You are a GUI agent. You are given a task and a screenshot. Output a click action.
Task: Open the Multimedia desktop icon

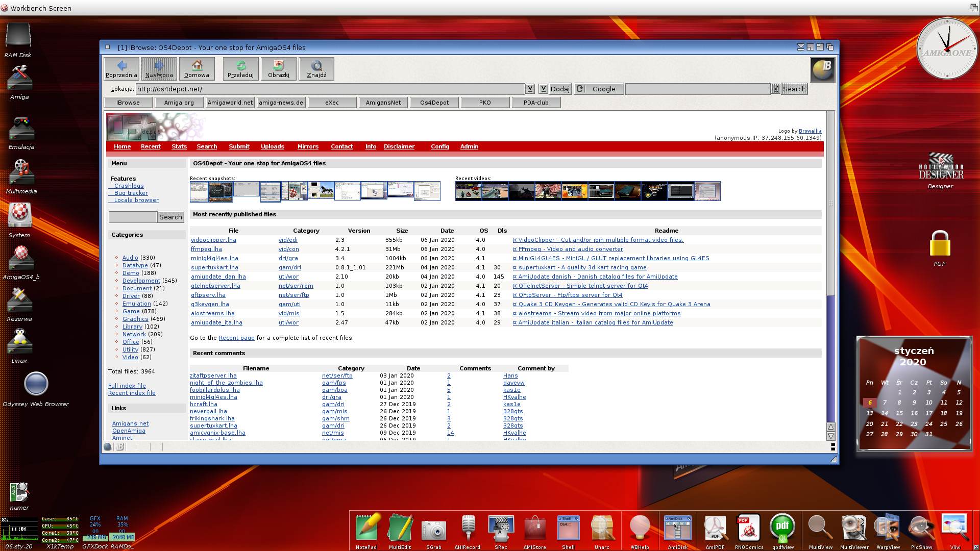21,176
